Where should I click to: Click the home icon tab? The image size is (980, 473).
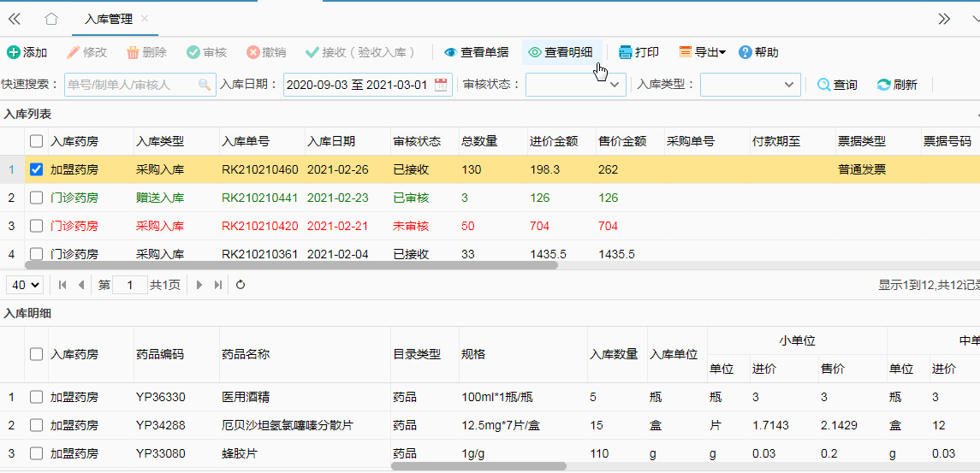click(51, 19)
